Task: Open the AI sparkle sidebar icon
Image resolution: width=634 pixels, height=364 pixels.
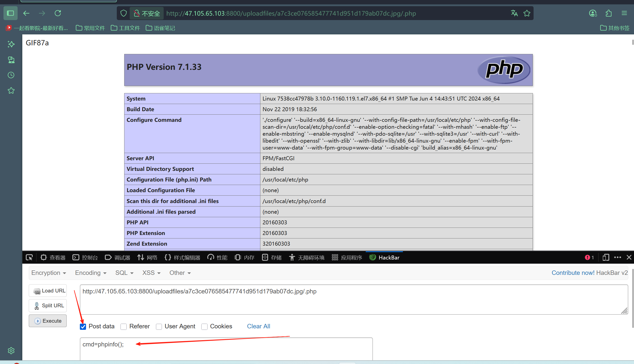Action: pos(11,44)
